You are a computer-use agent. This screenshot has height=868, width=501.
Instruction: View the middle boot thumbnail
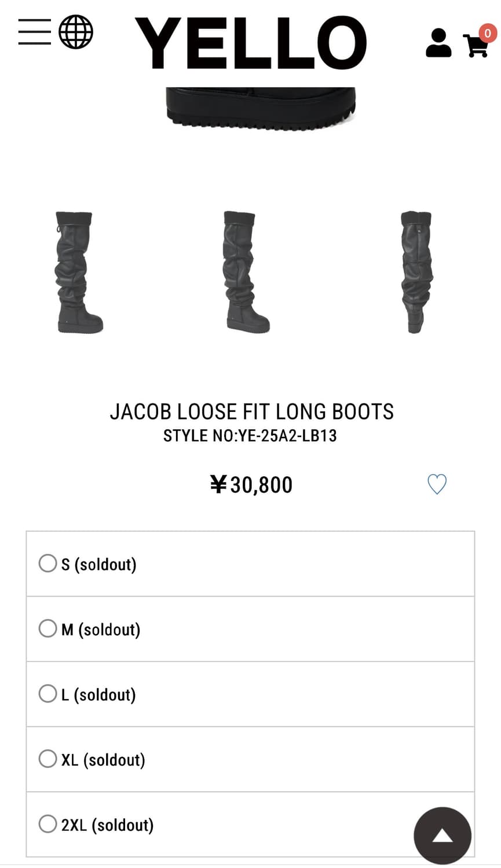coord(246,272)
